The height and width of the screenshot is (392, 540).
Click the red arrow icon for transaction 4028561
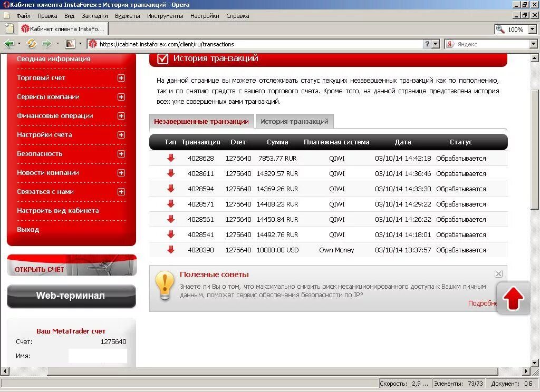click(170, 219)
